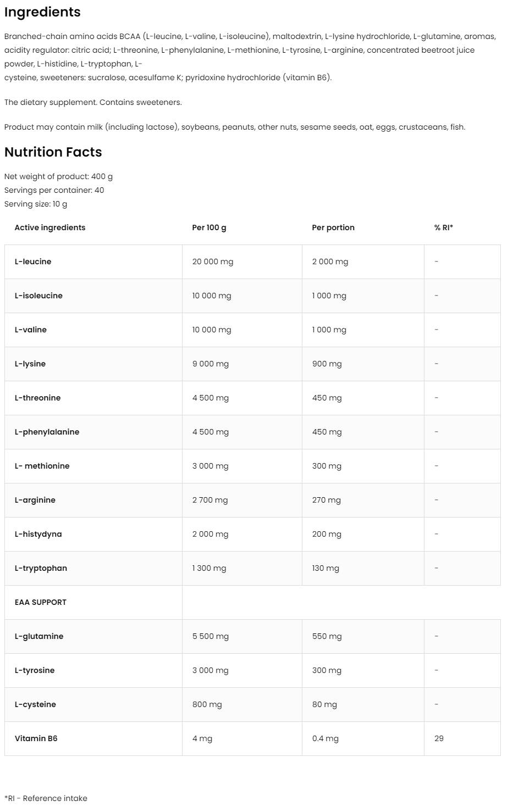Click the Ingredients heading
This screenshot has width=508, height=812.
click(42, 12)
